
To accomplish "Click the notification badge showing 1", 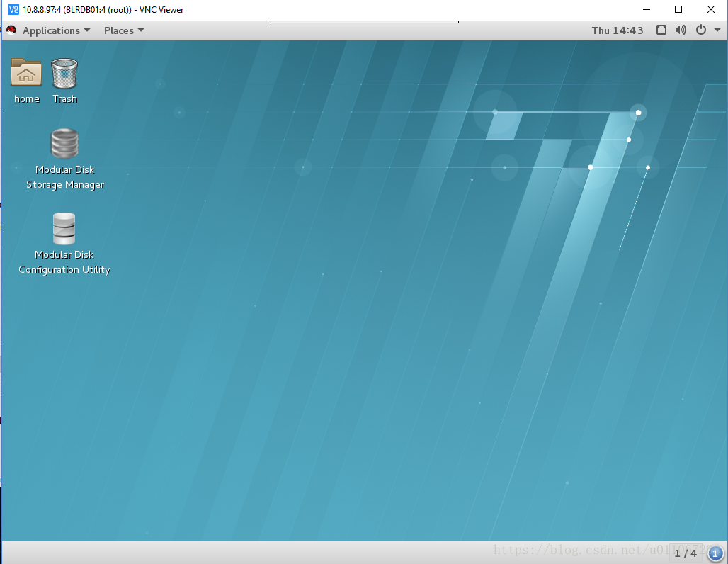I will coord(715,553).
